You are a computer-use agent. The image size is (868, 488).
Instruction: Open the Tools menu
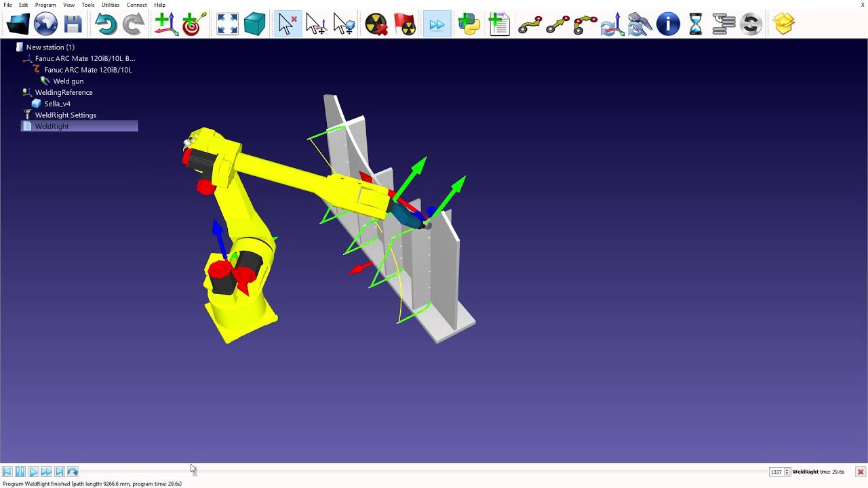coord(88,5)
